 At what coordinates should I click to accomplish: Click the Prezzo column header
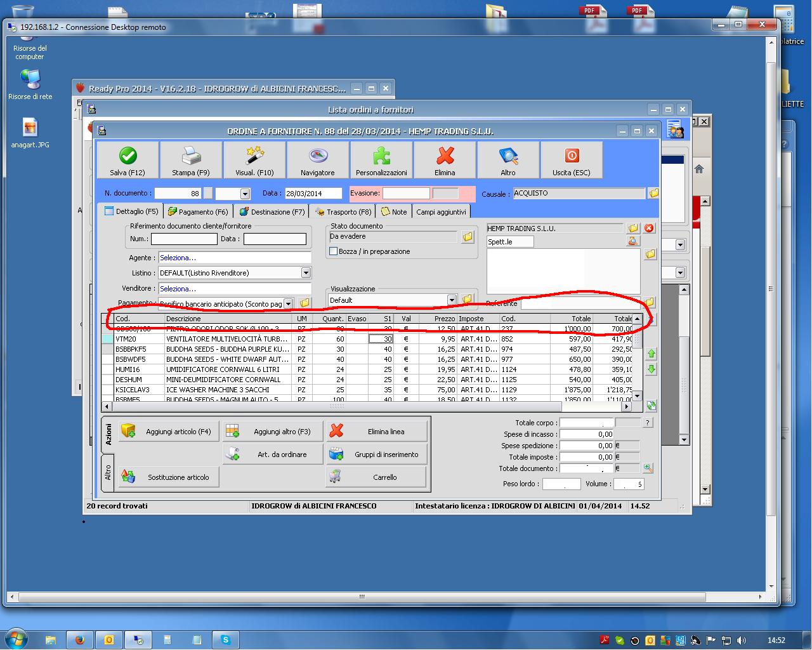coord(438,319)
